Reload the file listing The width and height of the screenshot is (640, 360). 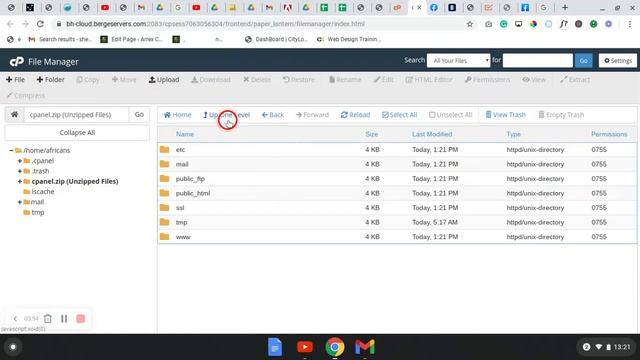coord(355,115)
